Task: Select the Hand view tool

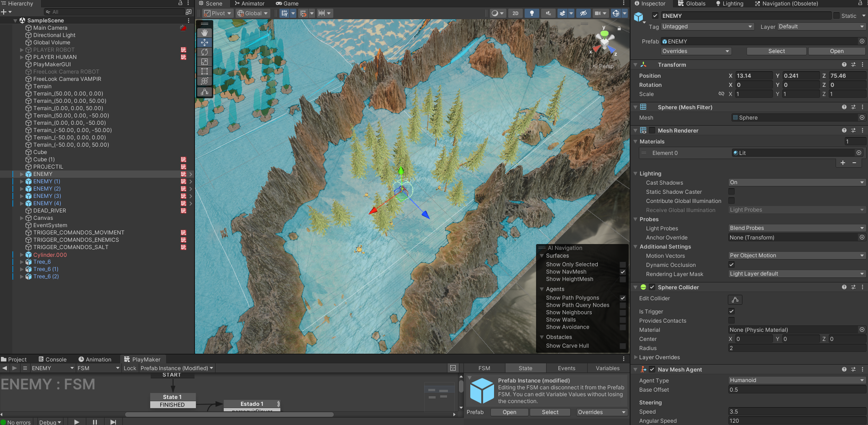Action: pyautogui.click(x=205, y=33)
